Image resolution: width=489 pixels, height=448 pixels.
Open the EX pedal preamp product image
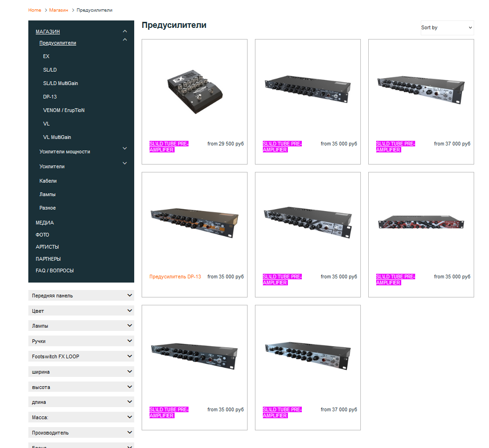click(x=195, y=91)
